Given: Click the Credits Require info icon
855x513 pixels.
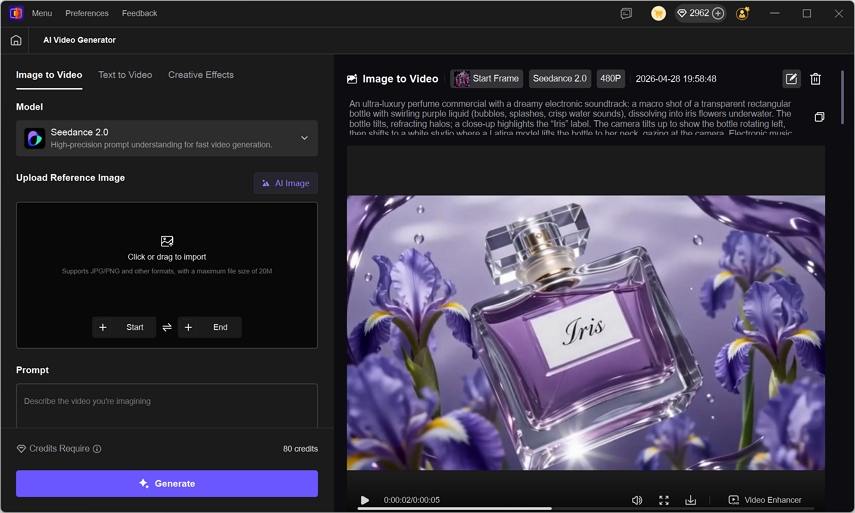Looking at the screenshot, I should point(97,449).
